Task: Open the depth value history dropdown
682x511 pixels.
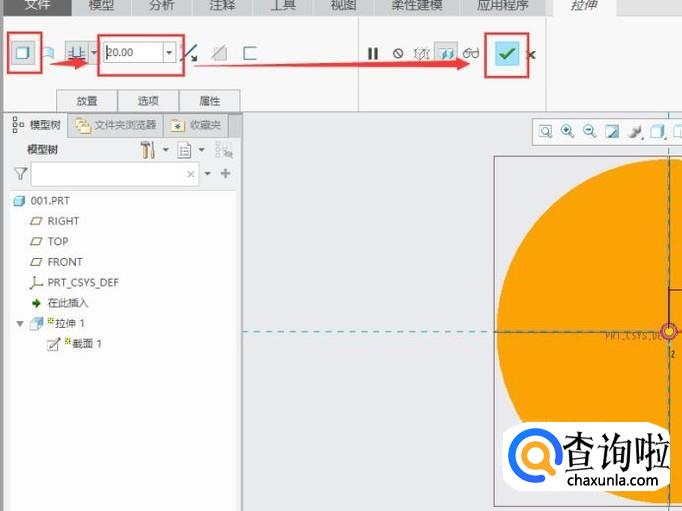Action: pos(169,53)
